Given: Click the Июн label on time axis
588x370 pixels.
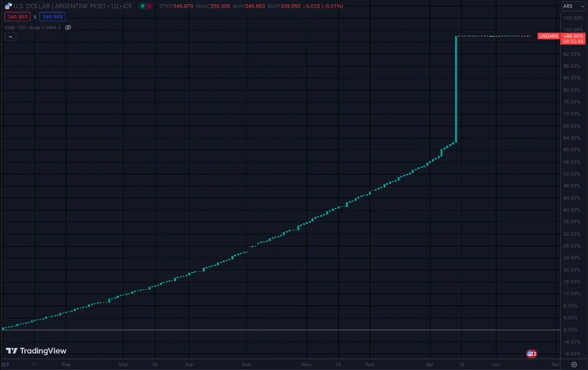Looking at the screenshot, I should click(306, 365).
